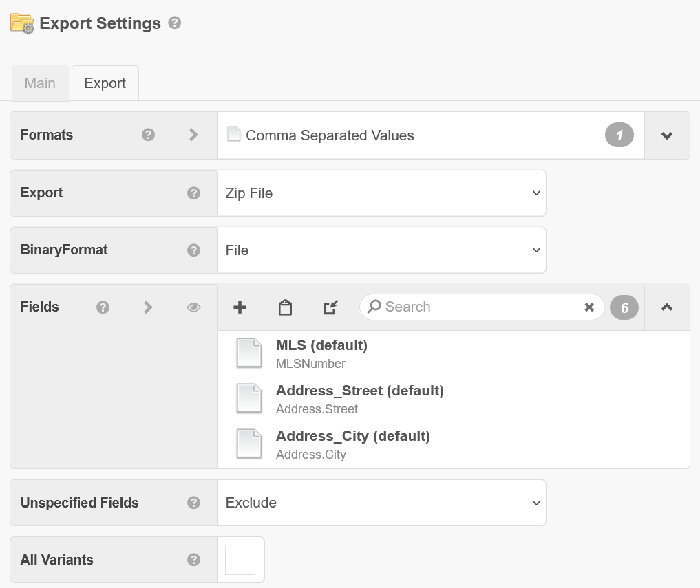Click the Address_Street field document icon

pos(248,398)
